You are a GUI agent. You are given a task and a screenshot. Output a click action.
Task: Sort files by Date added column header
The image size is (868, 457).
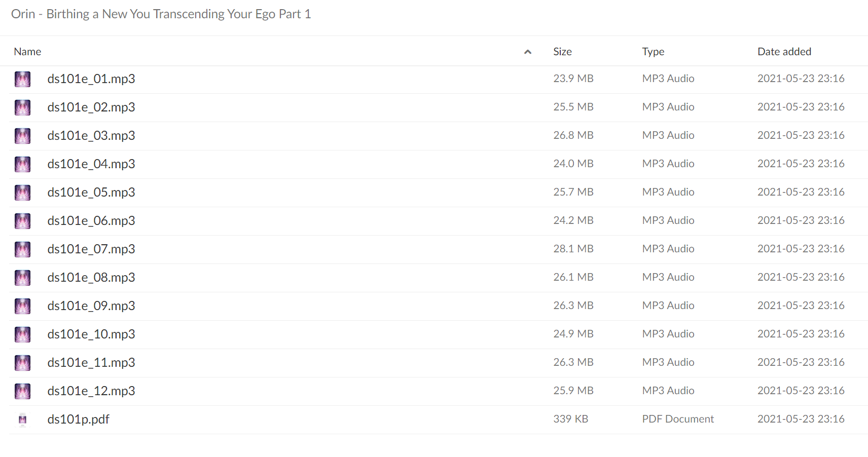784,52
